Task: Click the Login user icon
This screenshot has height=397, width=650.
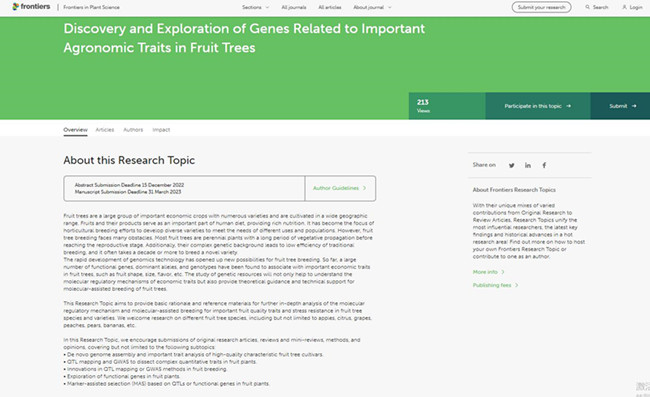Action: click(624, 7)
